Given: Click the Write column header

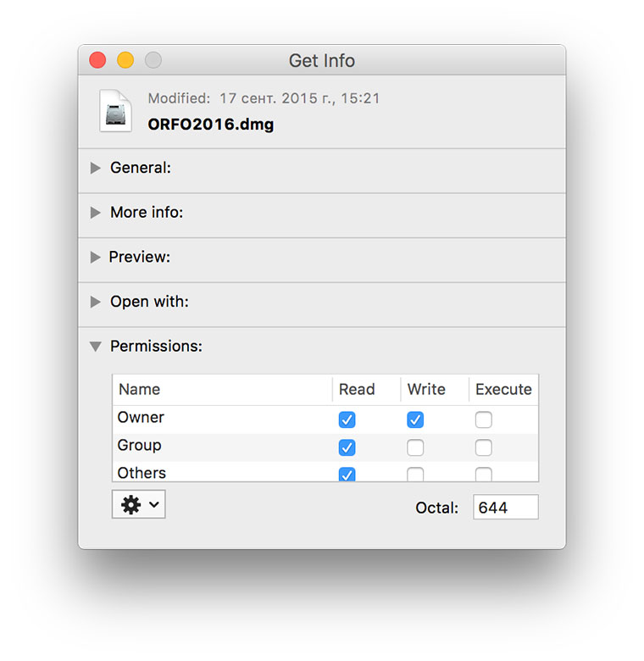Looking at the screenshot, I should click(435, 390).
